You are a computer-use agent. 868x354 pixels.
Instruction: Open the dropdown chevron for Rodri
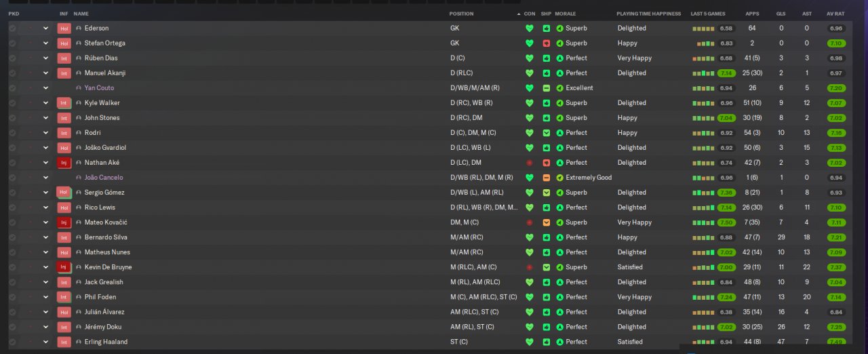click(x=46, y=133)
